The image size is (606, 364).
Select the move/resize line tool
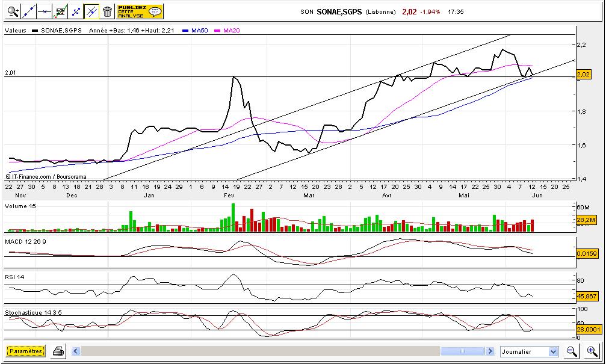[76, 11]
